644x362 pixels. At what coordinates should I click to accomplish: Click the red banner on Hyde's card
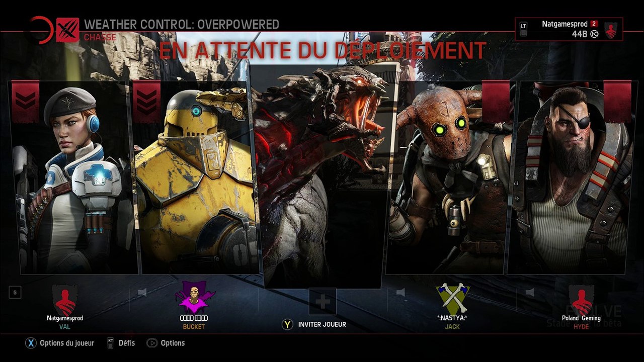point(617,101)
